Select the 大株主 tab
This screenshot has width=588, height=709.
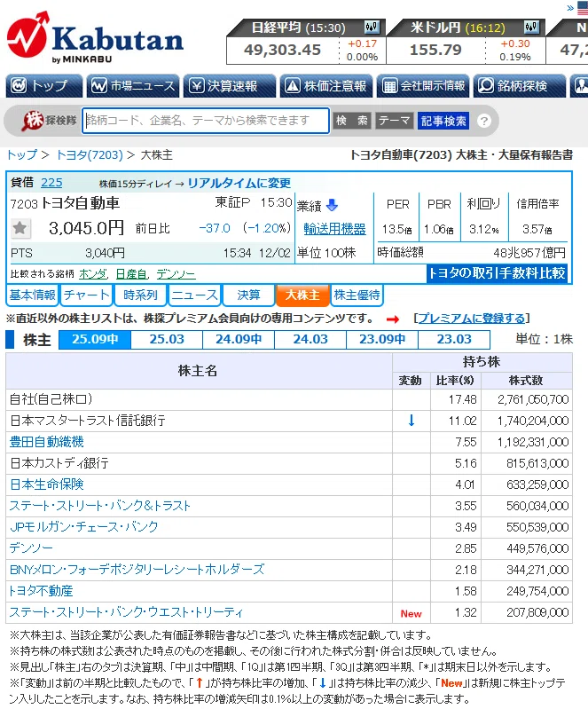[302, 295]
